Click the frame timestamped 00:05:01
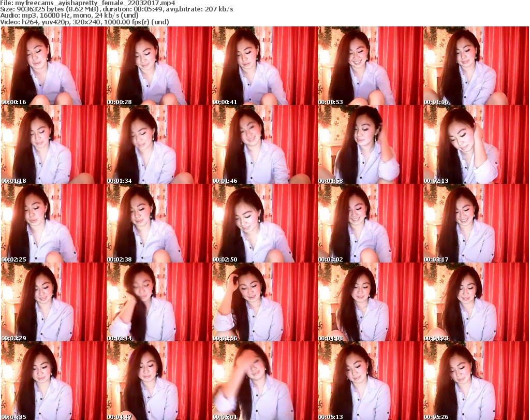This screenshot has height=420, width=530. click(264, 381)
